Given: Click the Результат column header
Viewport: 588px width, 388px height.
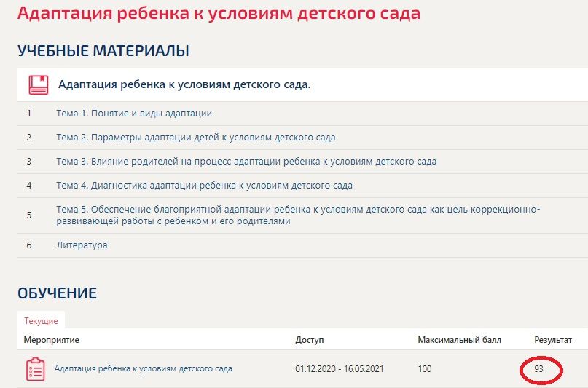Looking at the screenshot, I should tap(553, 340).
